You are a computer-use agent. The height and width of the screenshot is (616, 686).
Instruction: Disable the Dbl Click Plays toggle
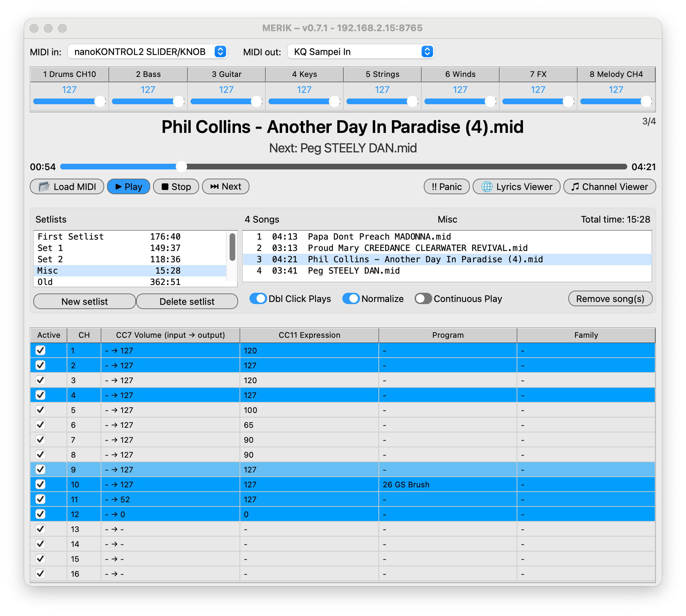coord(258,299)
